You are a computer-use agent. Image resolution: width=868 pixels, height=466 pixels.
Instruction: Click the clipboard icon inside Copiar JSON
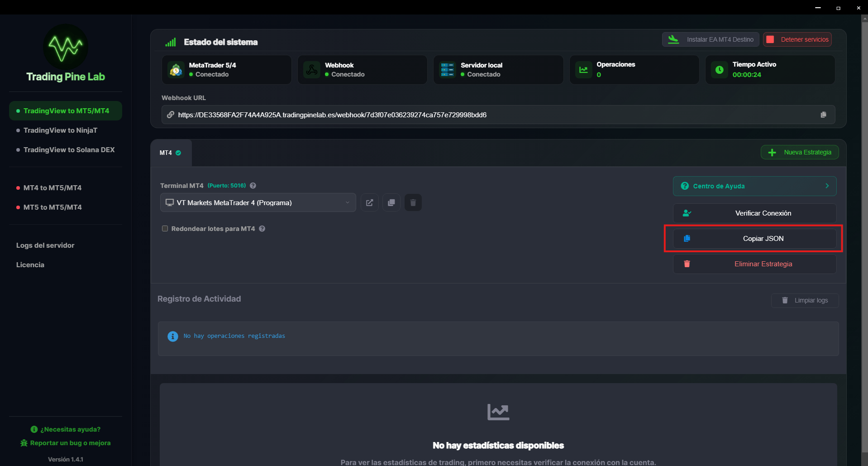[687, 239]
